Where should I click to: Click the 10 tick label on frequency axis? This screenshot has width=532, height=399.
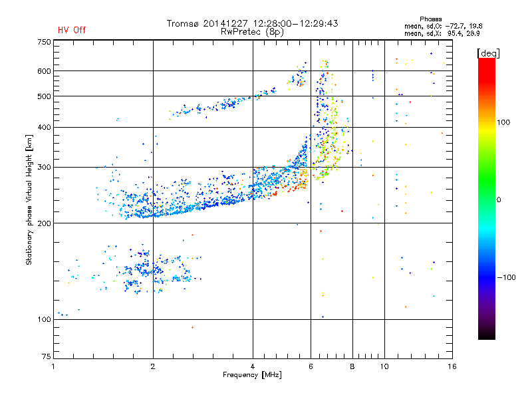point(384,366)
